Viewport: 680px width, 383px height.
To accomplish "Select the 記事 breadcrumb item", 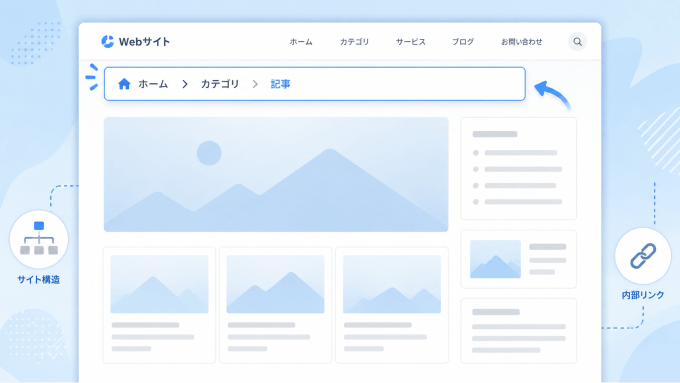I will coord(280,84).
